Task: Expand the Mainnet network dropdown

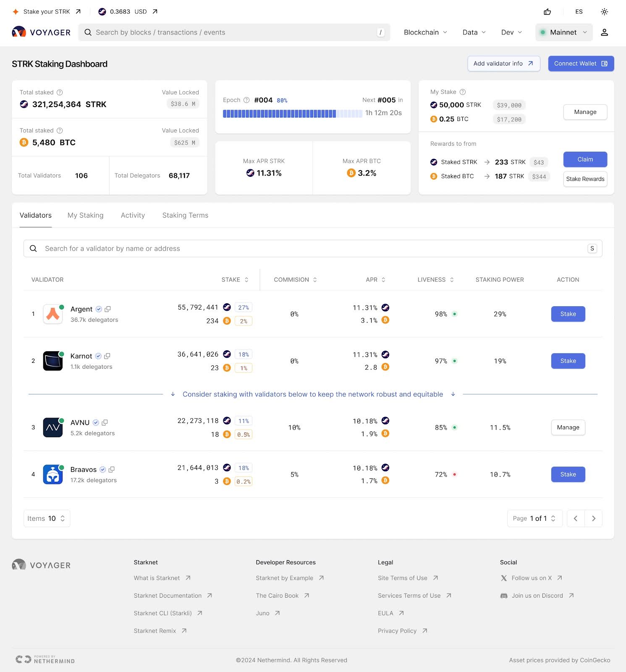Action: 563,32
